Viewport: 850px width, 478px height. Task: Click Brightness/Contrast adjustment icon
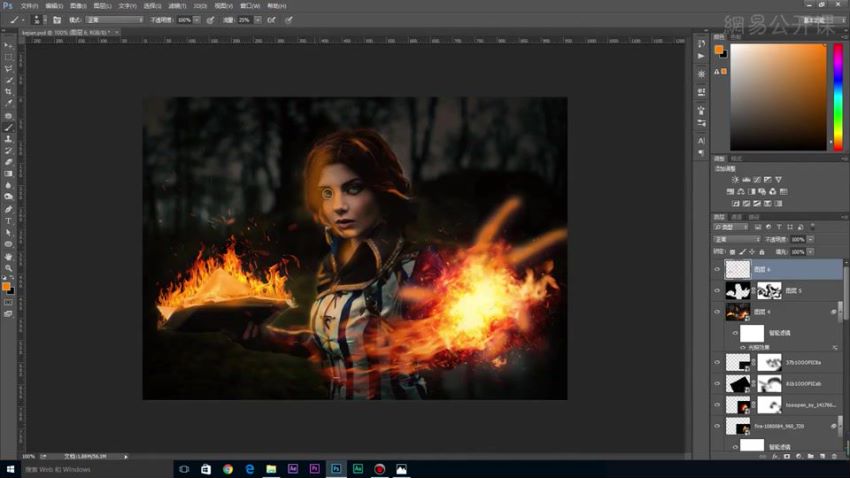735,179
